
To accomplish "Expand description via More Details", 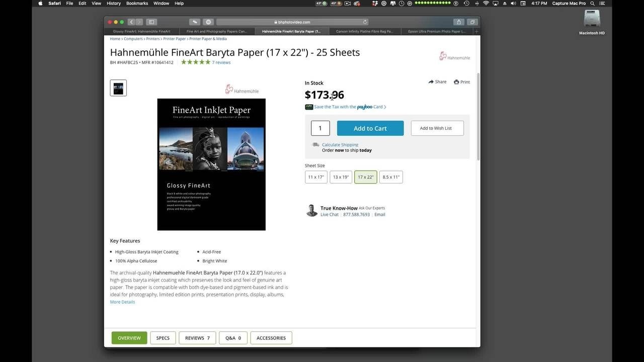I will 122,302.
